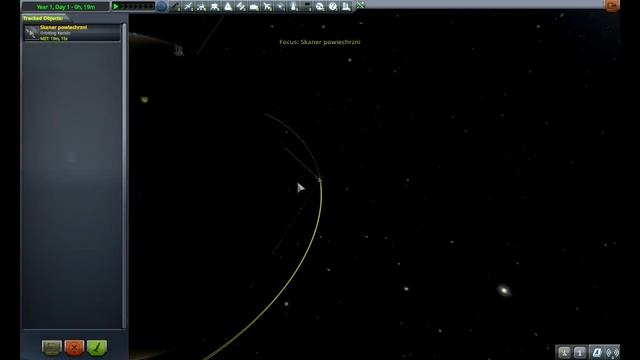Click the vessel marker on the yellow orbit
The height and width of the screenshot is (360, 640).
coord(320,179)
